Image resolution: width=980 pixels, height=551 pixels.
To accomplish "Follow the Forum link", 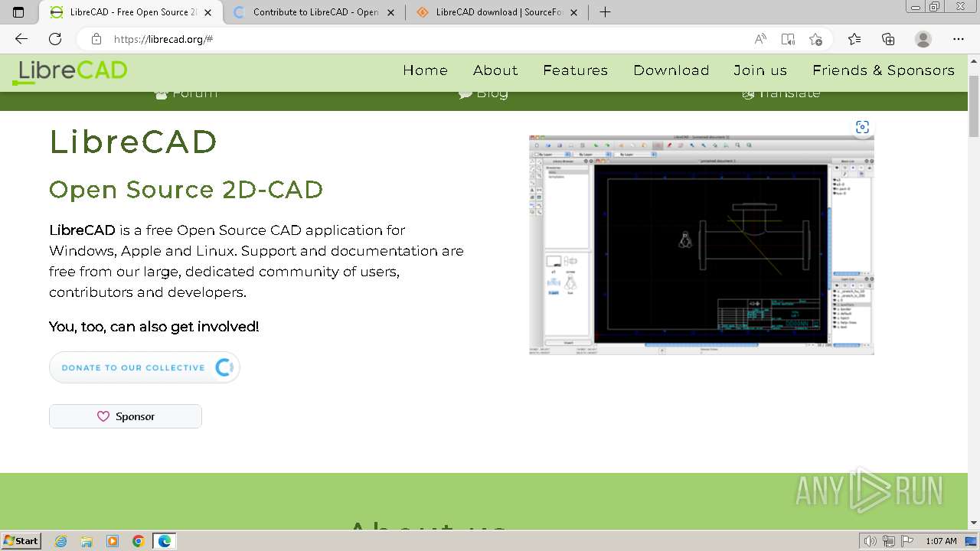I will [186, 94].
